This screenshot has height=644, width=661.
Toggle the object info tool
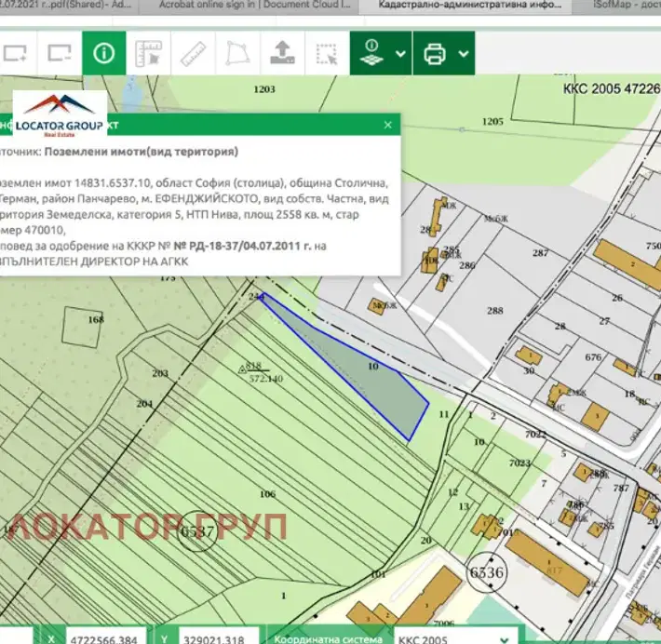click(x=103, y=53)
